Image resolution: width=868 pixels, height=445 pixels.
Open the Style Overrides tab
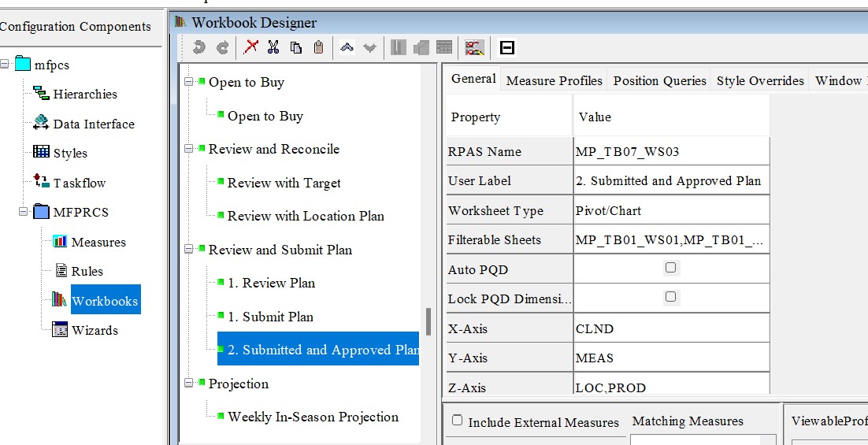pyautogui.click(x=760, y=80)
